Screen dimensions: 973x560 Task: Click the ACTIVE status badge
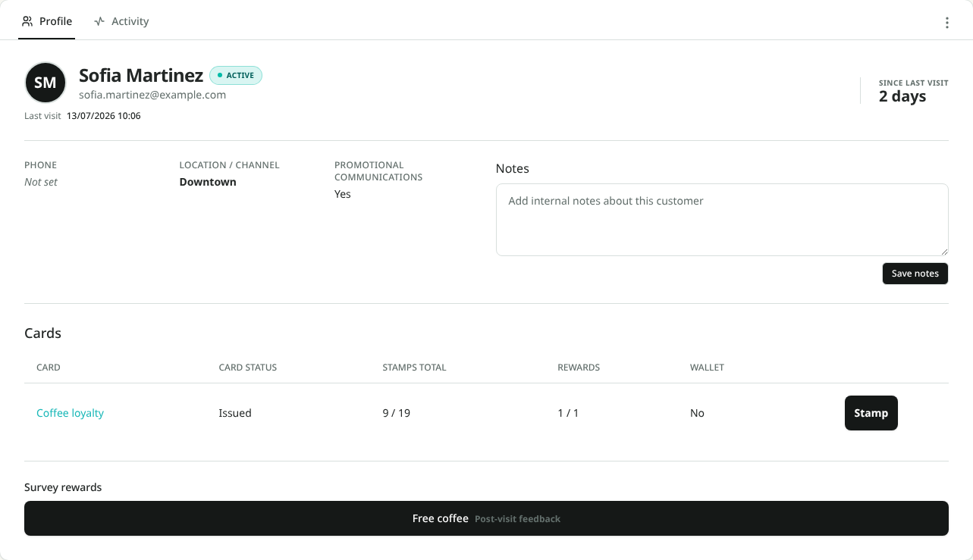click(x=236, y=76)
